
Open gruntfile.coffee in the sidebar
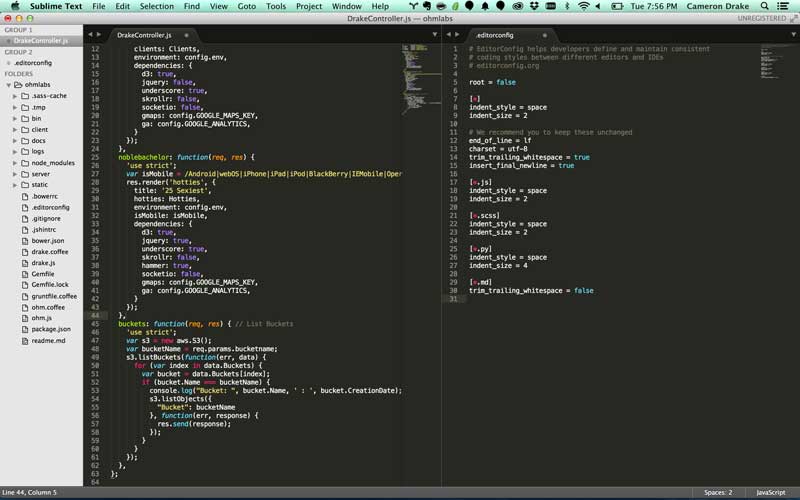point(54,296)
